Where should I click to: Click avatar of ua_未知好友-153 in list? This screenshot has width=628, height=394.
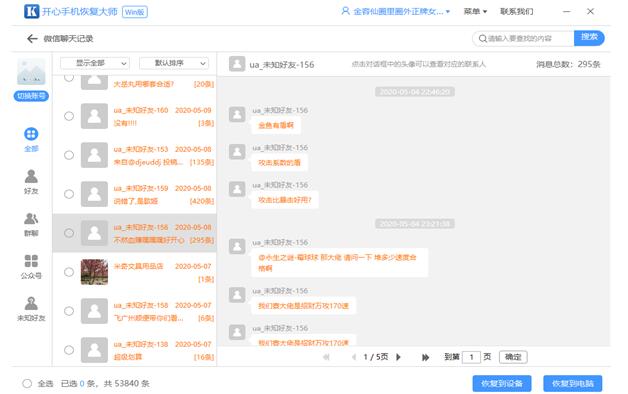tap(94, 155)
